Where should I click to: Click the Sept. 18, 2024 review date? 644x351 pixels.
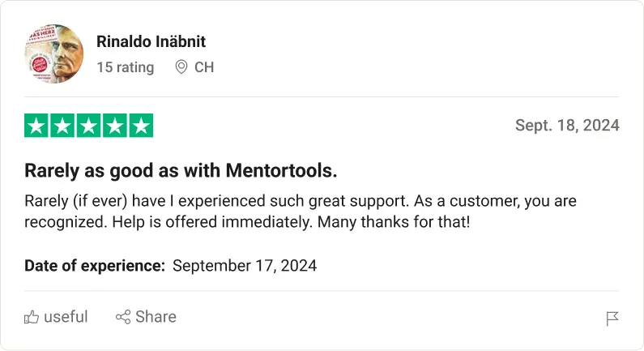567,126
